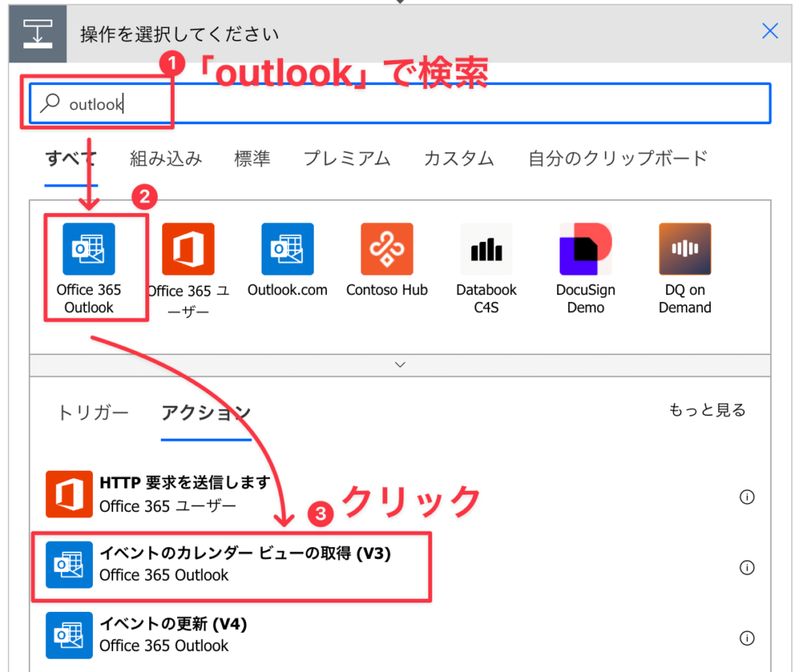The height and width of the screenshot is (672, 799).
Task: Open info for HTTP 要求を送信します
Action: click(747, 496)
